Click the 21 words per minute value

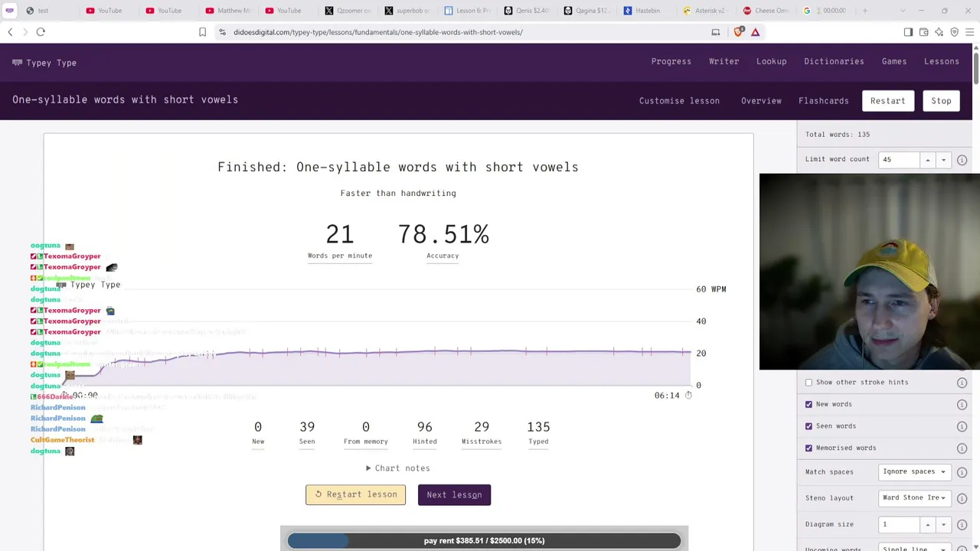tap(339, 234)
